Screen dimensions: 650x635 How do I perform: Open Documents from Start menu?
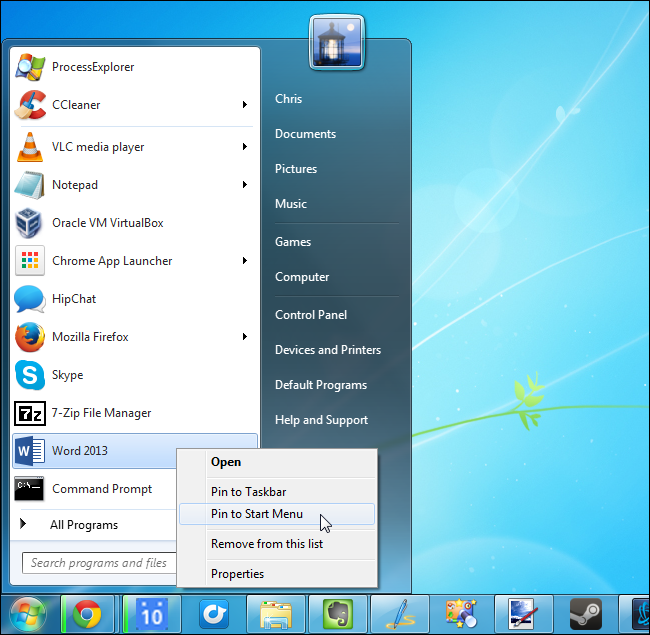coord(306,134)
